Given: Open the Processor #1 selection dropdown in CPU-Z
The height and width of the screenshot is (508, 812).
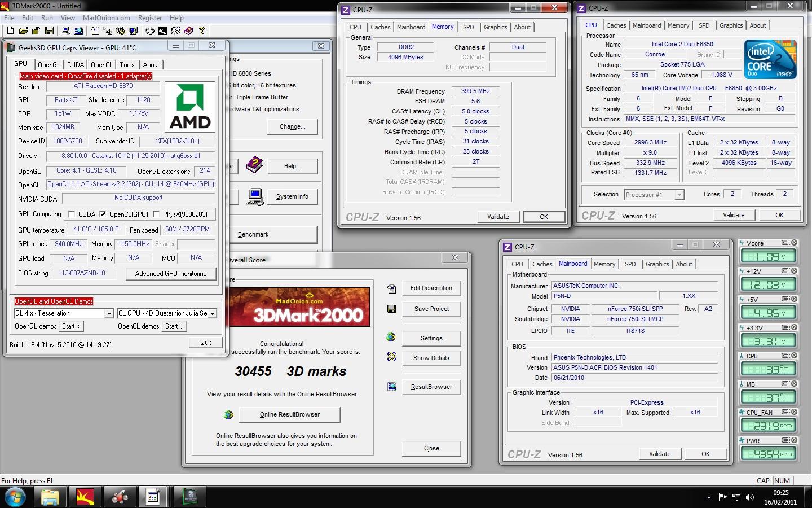Looking at the screenshot, I should tap(679, 195).
